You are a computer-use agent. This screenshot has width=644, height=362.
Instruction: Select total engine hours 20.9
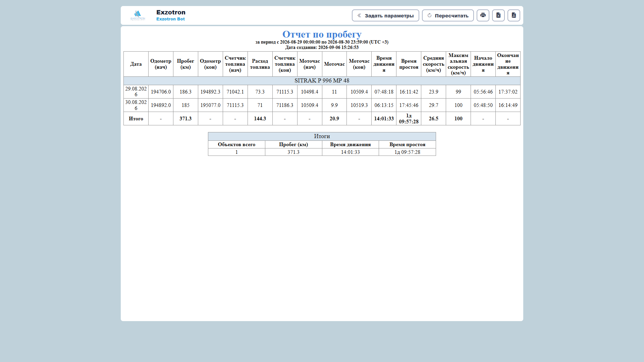tap(334, 119)
